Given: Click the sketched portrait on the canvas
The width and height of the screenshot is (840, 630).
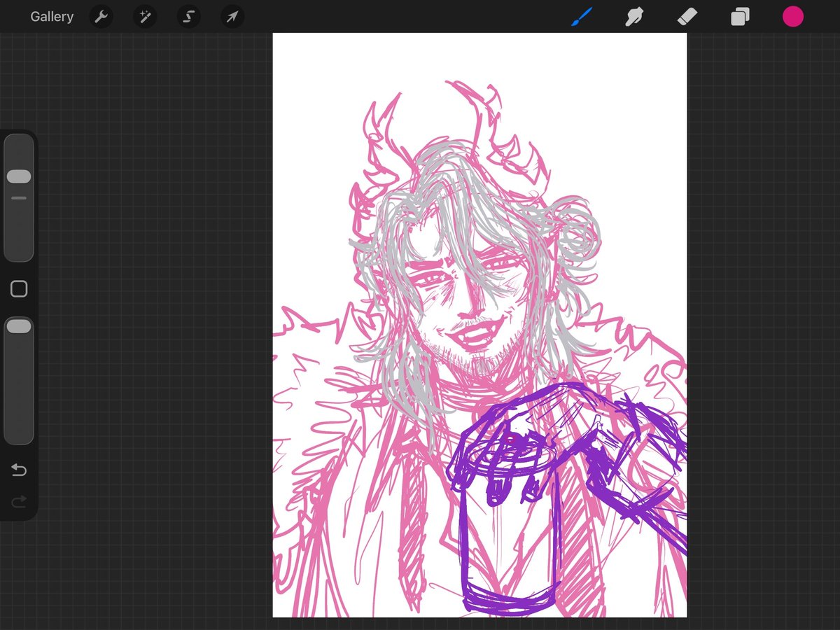Looking at the screenshot, I should (479, 325).
